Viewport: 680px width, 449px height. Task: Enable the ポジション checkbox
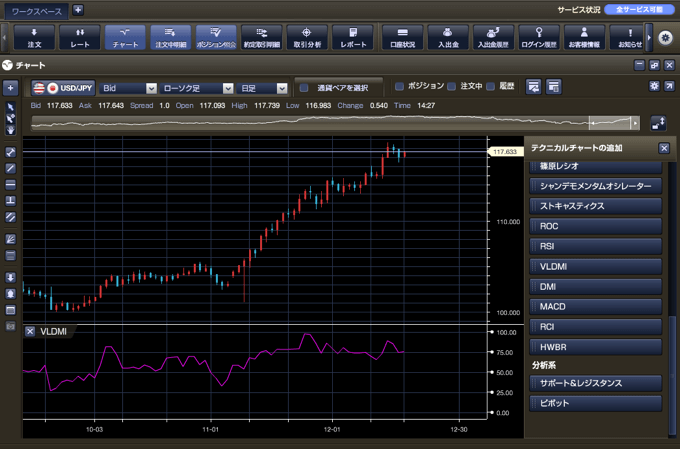(399, 86)
